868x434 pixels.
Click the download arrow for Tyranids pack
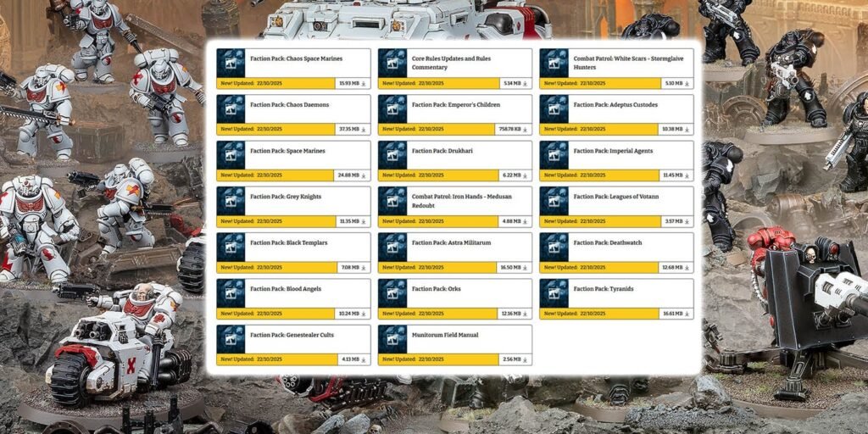[687, 313]
